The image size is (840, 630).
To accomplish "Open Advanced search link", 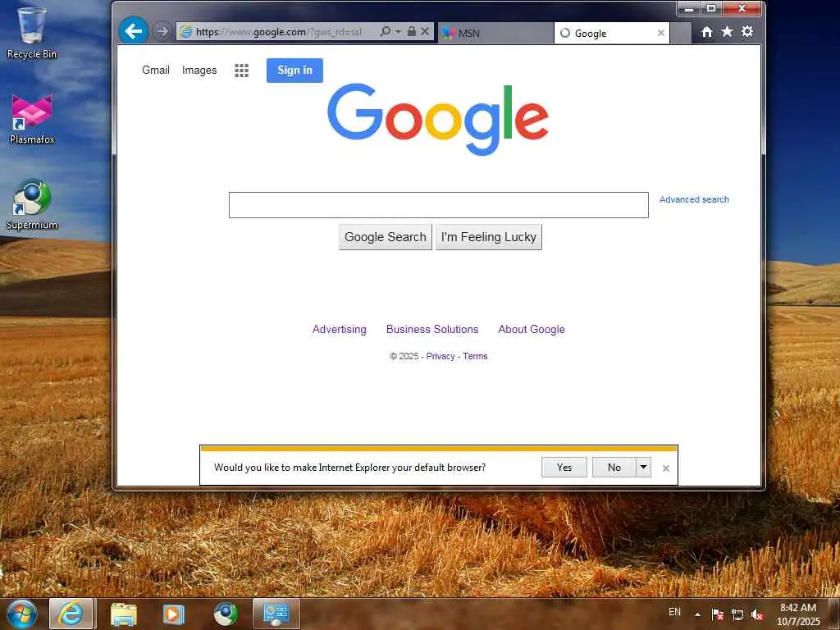I will tap(694, 199).
